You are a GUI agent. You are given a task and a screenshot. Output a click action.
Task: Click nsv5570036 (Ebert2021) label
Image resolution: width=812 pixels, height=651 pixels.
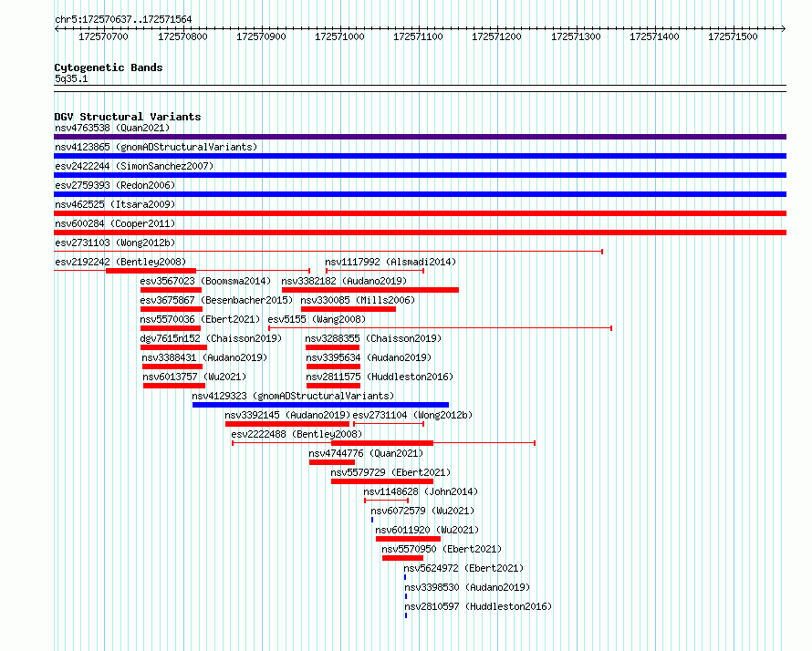tap(200, 319)
